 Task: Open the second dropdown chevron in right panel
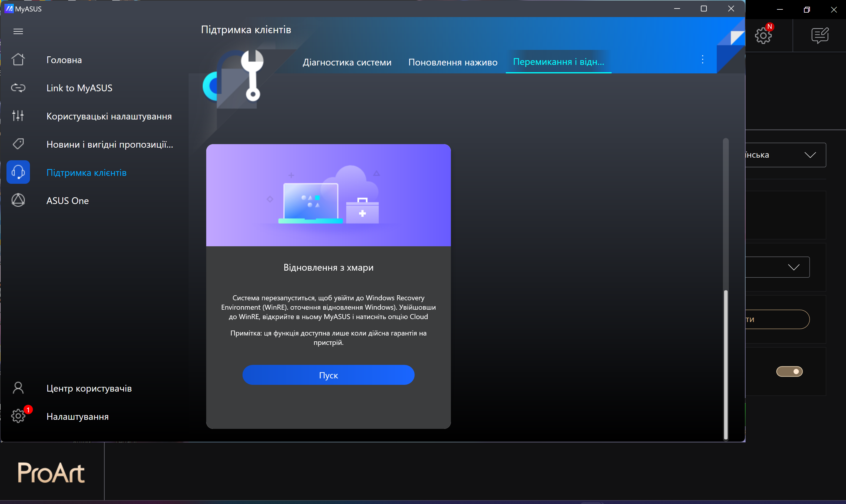coord(794,267)
